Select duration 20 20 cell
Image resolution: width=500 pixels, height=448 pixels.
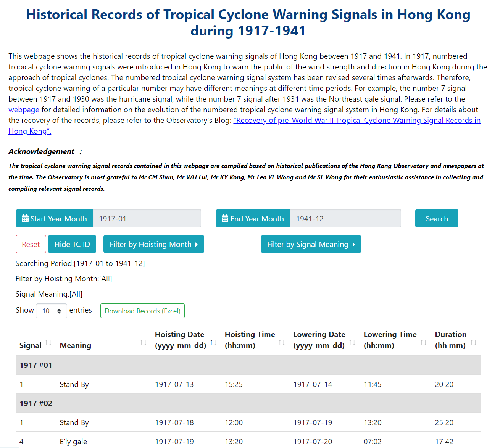[444, 384]
